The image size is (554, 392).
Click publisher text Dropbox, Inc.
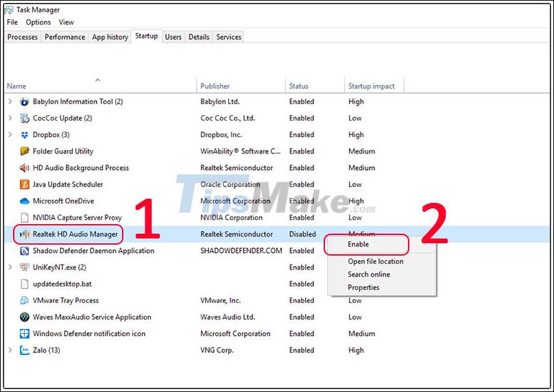[x=221, y=135]
